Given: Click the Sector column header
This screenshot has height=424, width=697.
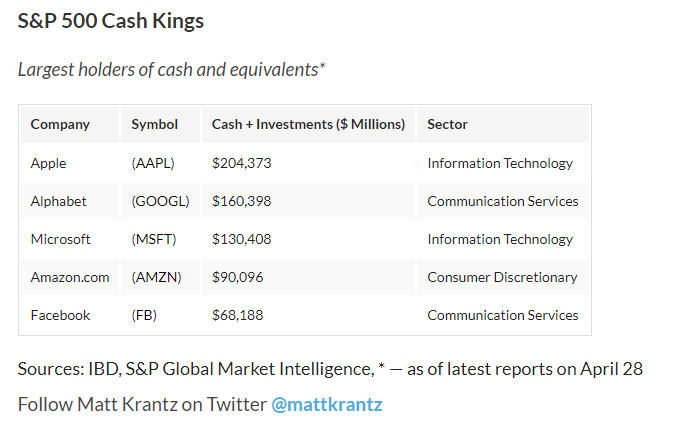Looking at the screenshot, I should [x=447, y=124].
